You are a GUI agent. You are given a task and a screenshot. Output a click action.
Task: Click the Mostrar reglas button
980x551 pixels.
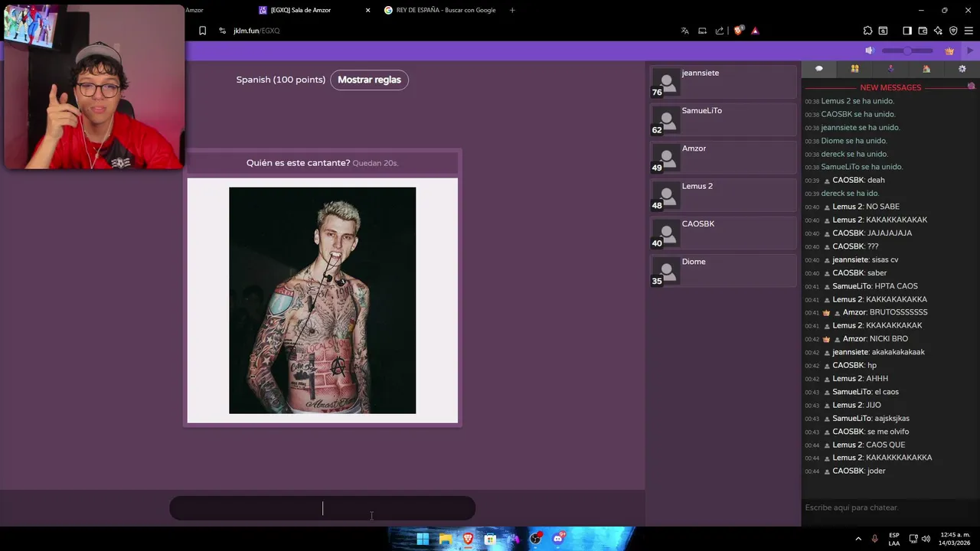coord(369,80)
